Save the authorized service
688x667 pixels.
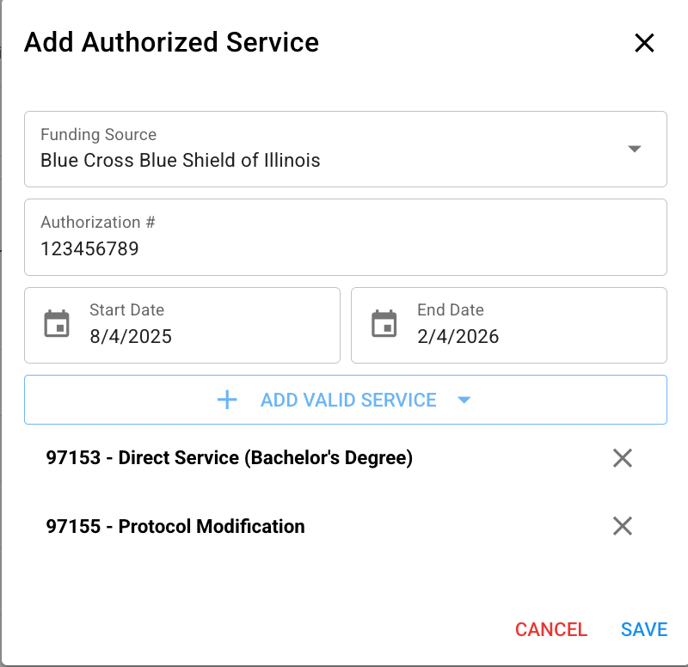click(x=644, y=629)
